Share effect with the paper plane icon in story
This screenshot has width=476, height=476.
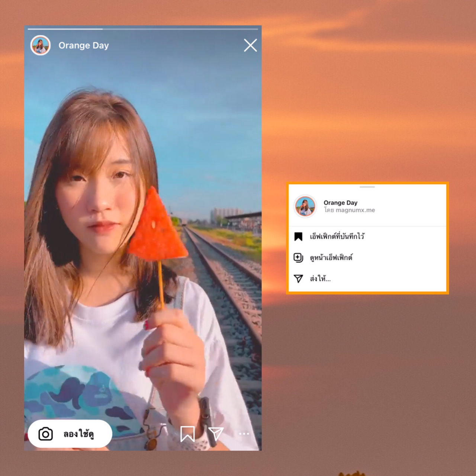216,433
